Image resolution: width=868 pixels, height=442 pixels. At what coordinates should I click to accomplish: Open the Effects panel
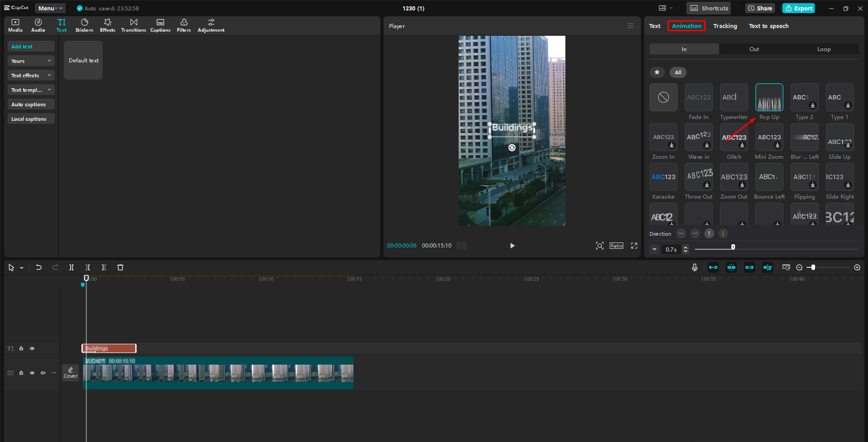107,25
